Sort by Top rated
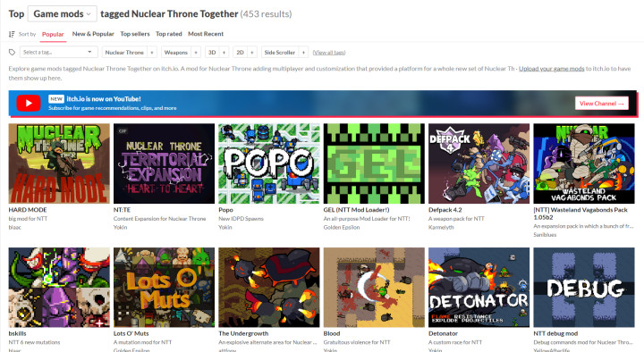This screenshot has width=644, height=352. [x=169, y=34]
